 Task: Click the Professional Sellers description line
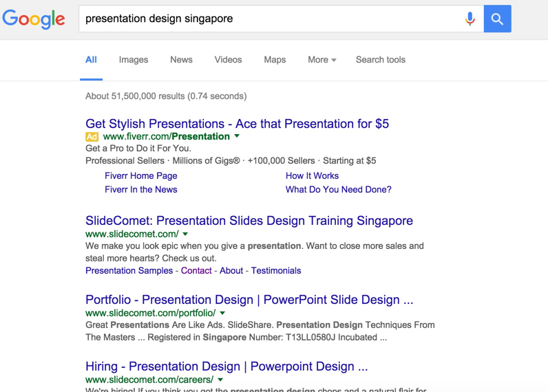pyautogui.click(x=231, y=160)
